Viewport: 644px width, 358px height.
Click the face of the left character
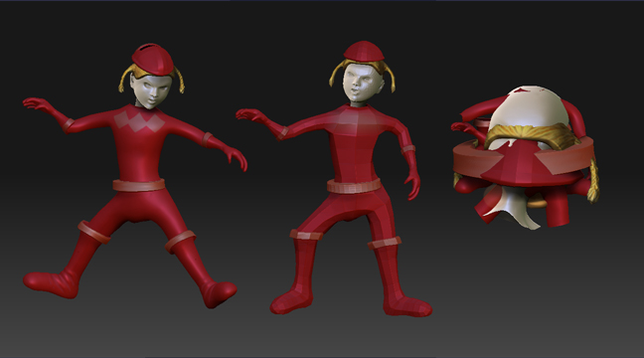click(152, 91)
